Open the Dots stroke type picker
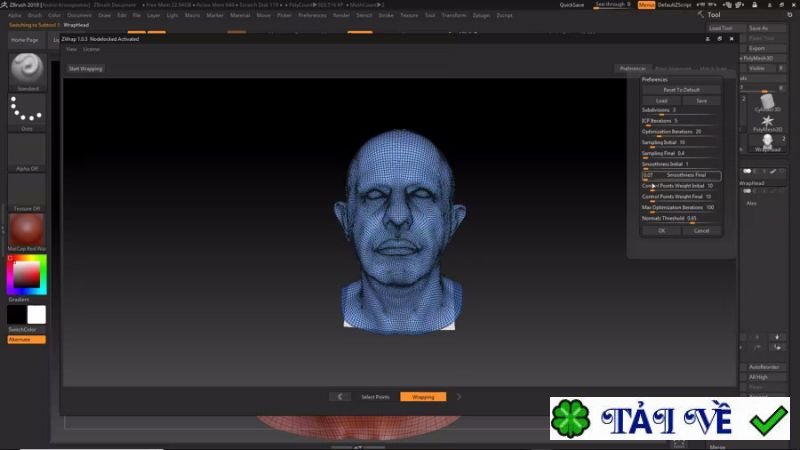The width and height of the screenshot is (800, 450). tap(27, 111)
